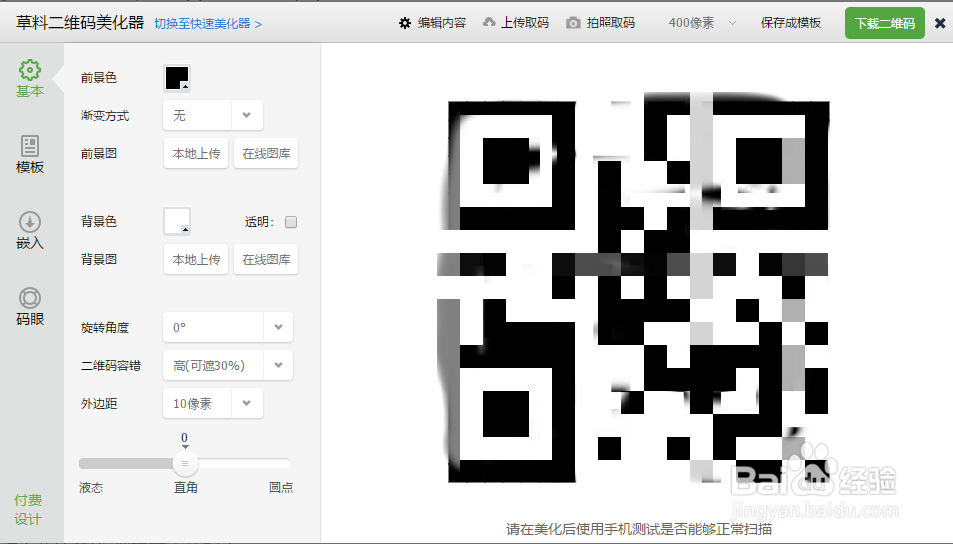The height and width of the screenshot is (544, 953).
Task: Click the 拍照取码 menu text
Action: pos(611,23)
